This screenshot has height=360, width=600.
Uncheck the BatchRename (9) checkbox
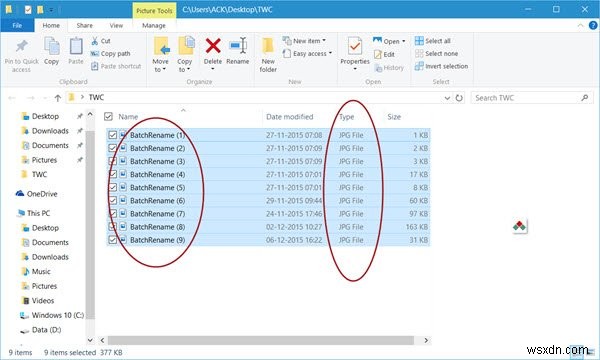click(112, 240)
